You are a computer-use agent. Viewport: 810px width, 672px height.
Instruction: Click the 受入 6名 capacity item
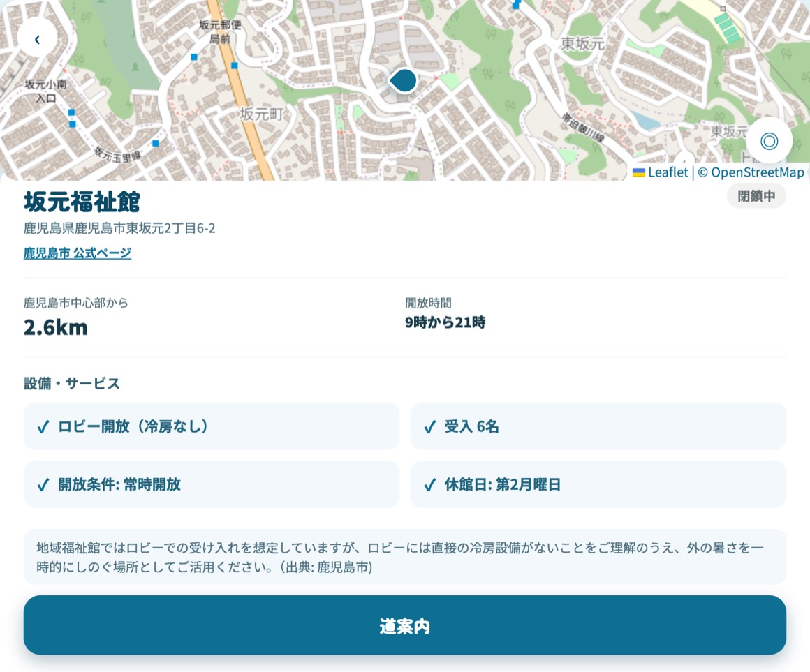[x=598, y=426]
